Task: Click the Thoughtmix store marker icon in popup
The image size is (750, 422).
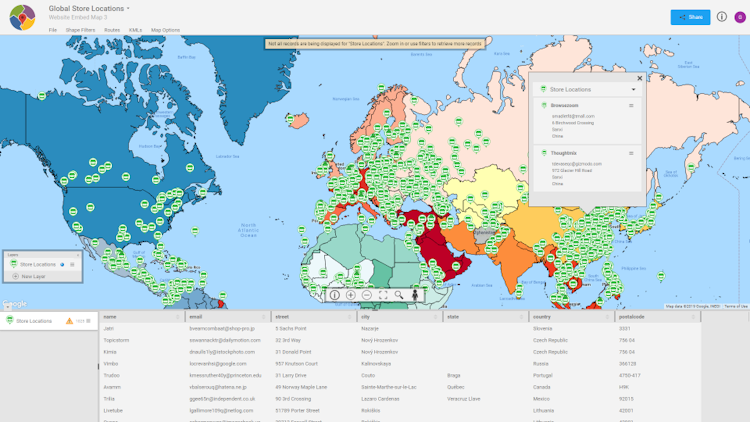Action: 544,153
